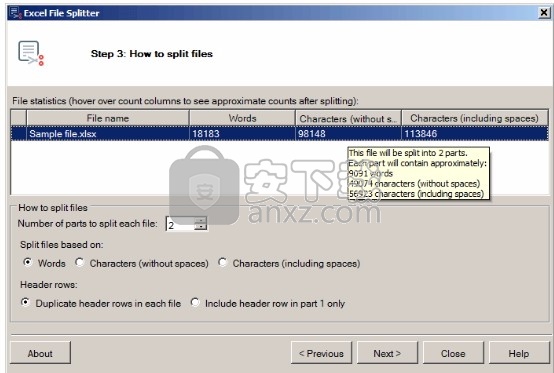
Task: Open the About dialog
Action: (x=40, y=353)
